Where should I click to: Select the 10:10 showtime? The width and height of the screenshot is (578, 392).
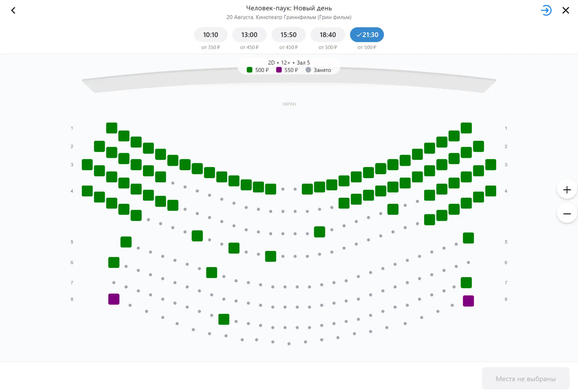tap(210, 35)
